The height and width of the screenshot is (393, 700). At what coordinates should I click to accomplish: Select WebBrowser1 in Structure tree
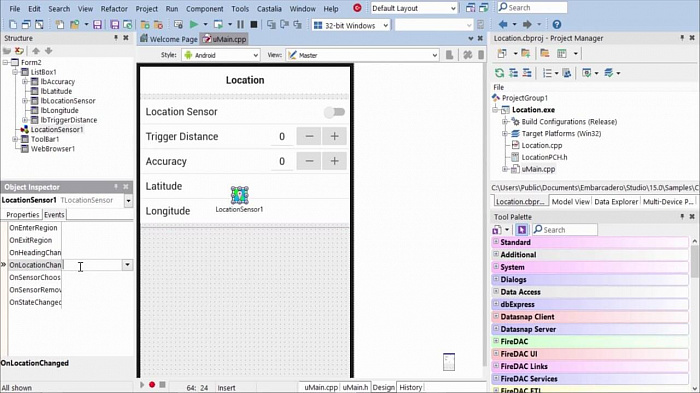[53, 149]
